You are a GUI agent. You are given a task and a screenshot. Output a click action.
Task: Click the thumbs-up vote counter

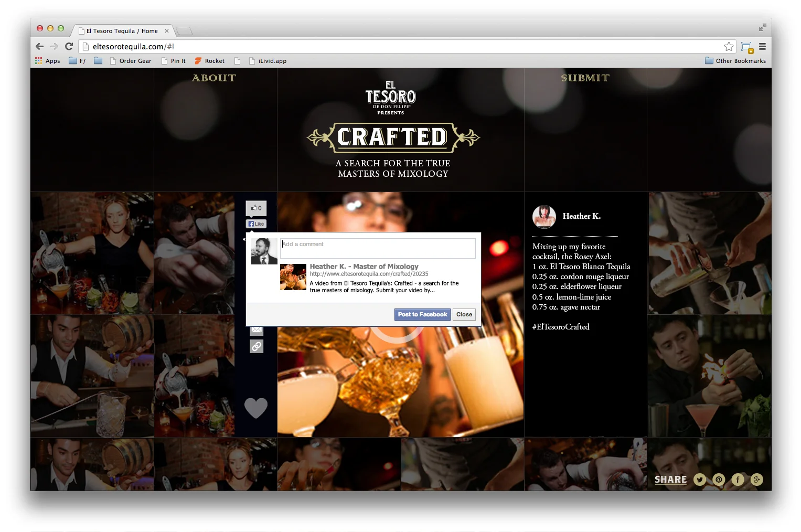[256, 208]
